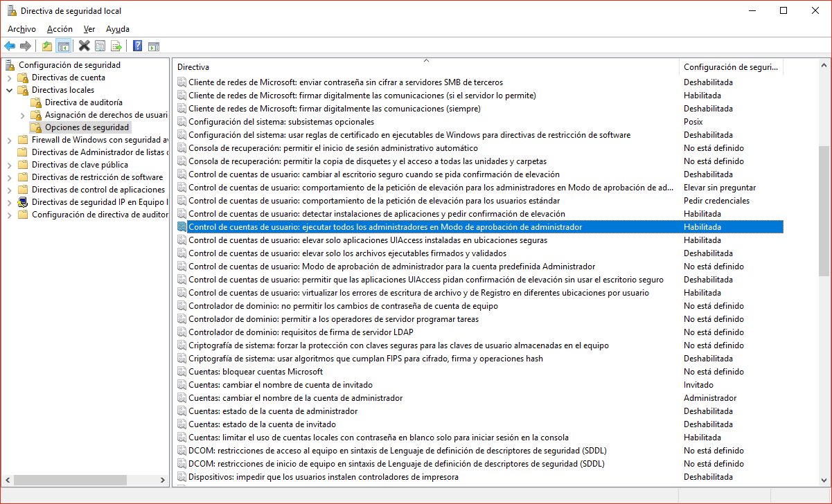Sort by the Configuración de seguridad column header
Viewport: 832px width, 504px height.
[731, 67]
